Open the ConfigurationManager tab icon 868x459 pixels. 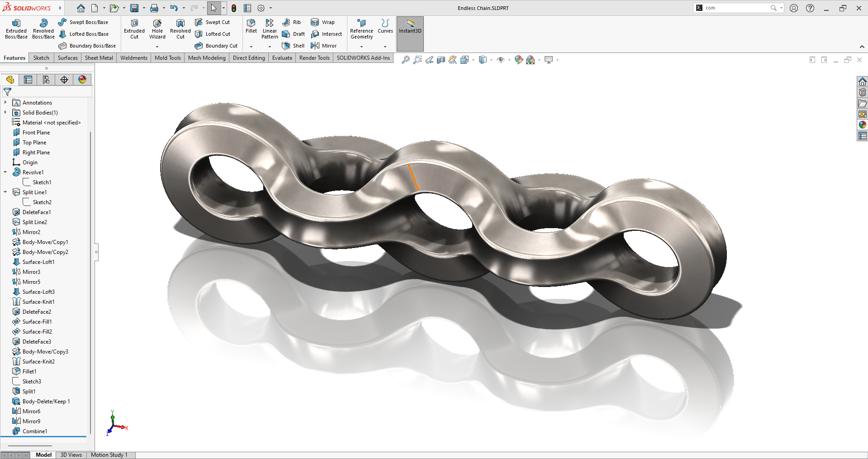[46, 80]
